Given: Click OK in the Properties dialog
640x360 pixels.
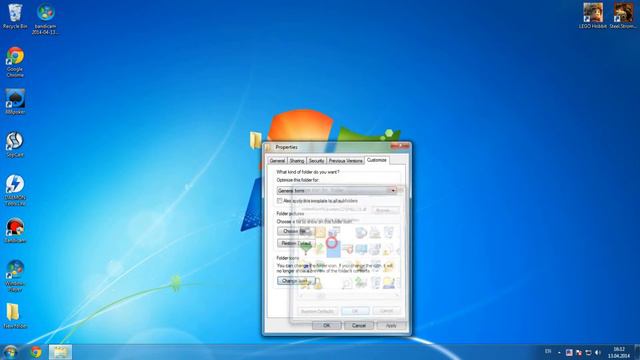Looking at the screenshot, I should click(x=327, y=325).
